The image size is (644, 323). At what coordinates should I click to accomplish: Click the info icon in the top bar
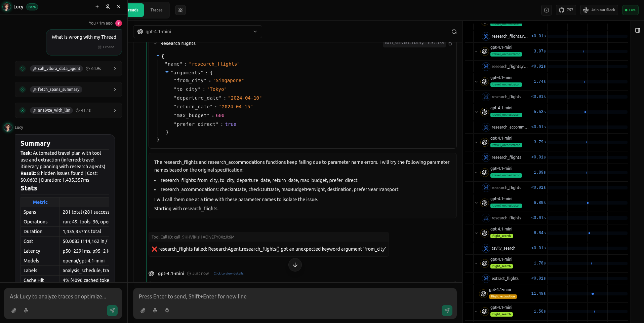point(546,10)
